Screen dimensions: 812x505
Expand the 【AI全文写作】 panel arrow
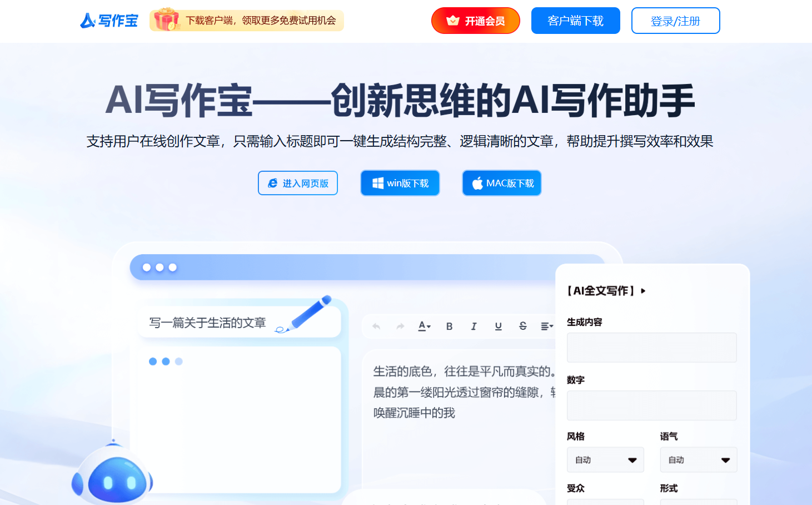coord(644,290)
